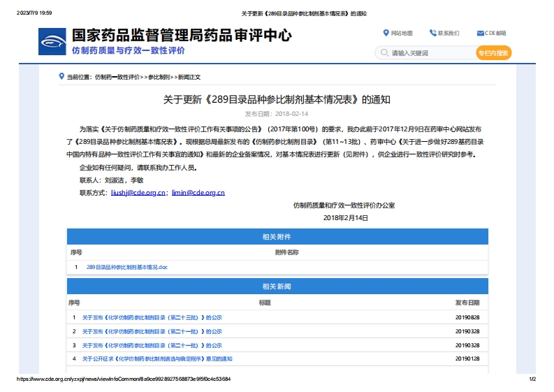Click the magnifier icon in search box
The width and height of the screenshot is (554, 392).
[383, 53]
